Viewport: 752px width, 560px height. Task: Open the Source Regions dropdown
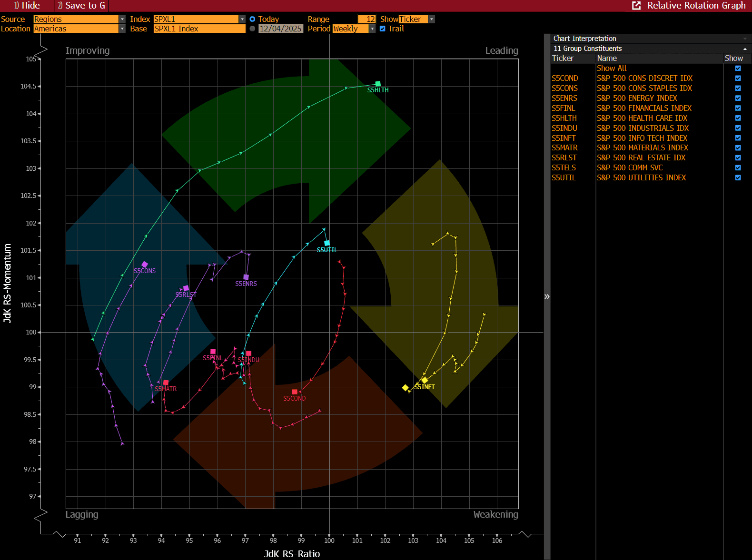79,19
